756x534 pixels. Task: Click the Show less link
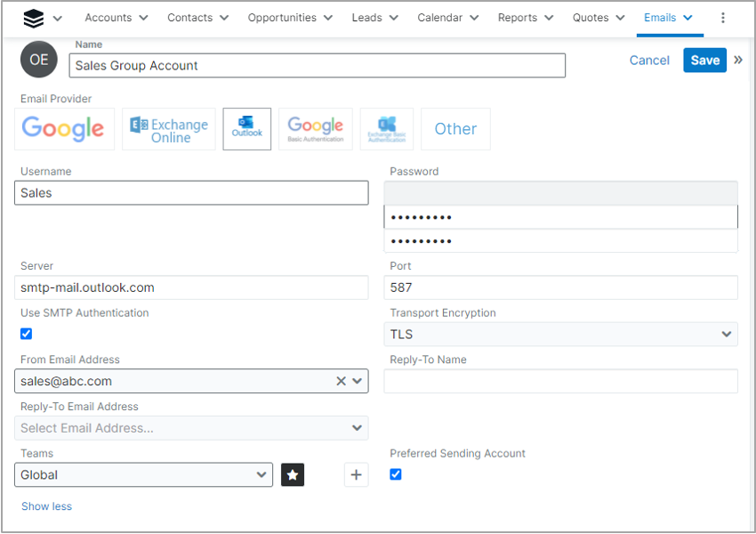pos(46,506)
